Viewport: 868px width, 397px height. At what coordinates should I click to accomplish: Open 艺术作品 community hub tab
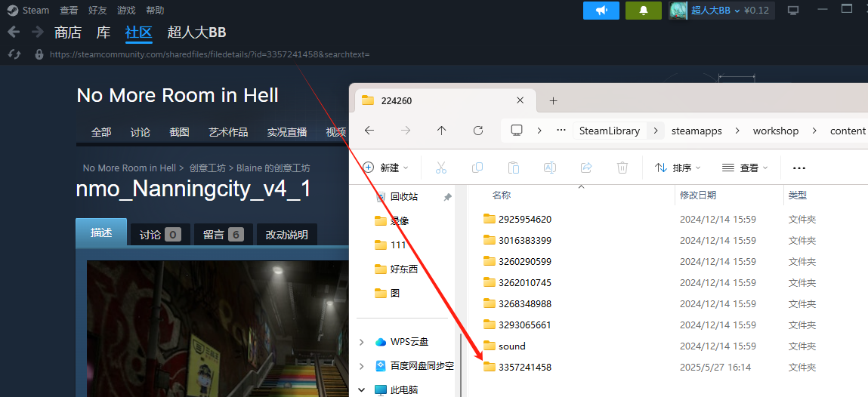[228, 132]
